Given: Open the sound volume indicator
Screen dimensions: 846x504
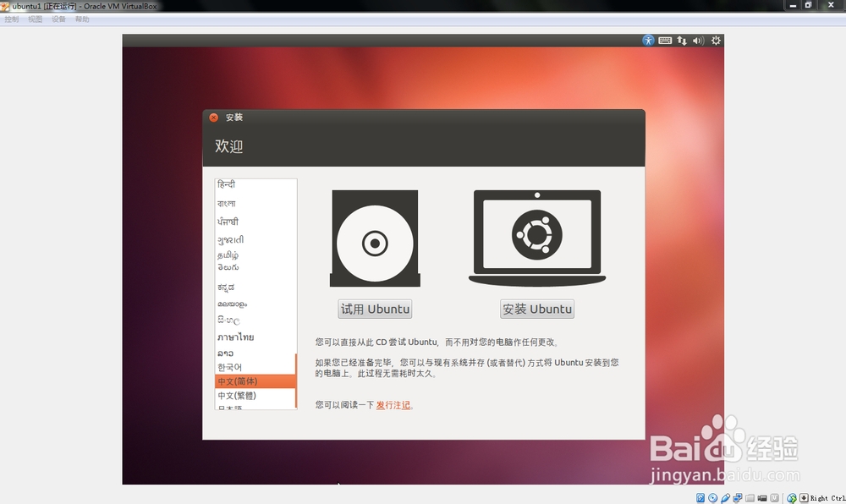Looking at the screenshot, I should (x=698, y=41).
